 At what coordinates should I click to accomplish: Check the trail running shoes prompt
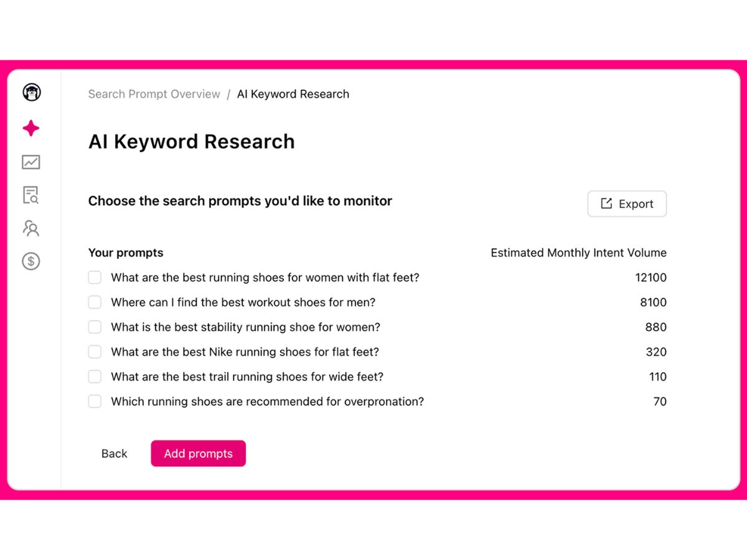tap(95, 376)
